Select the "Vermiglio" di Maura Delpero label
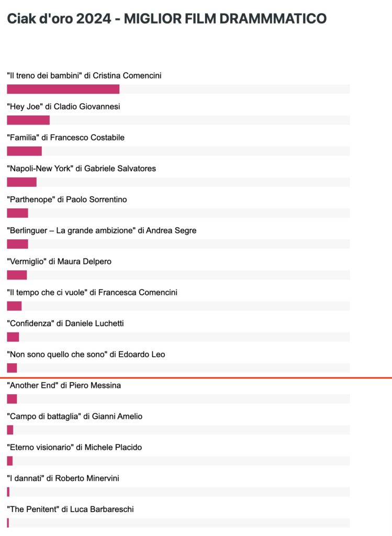Image resolution: width=392 pixels, height=536 pixels. [59, 262]
